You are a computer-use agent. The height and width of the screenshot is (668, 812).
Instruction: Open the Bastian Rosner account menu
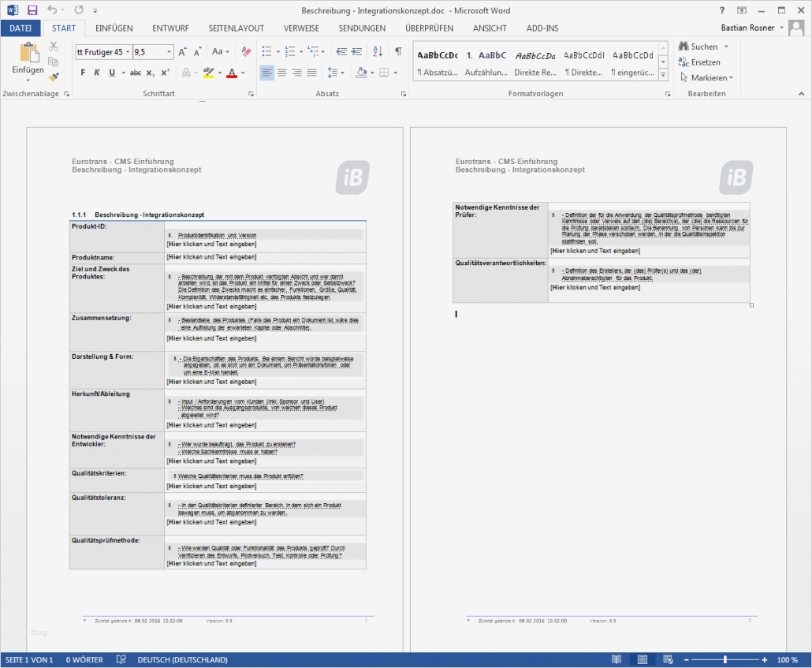pos(751,28)
